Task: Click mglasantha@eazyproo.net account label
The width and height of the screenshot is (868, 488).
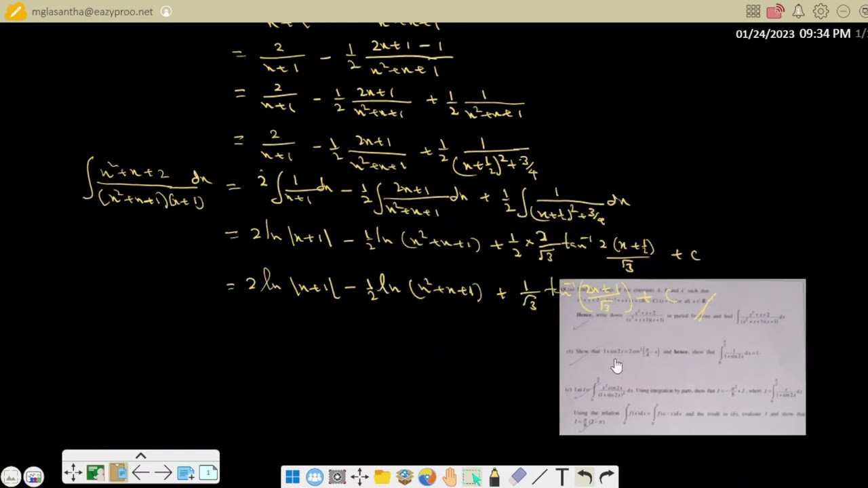Action: pos(92,12)
